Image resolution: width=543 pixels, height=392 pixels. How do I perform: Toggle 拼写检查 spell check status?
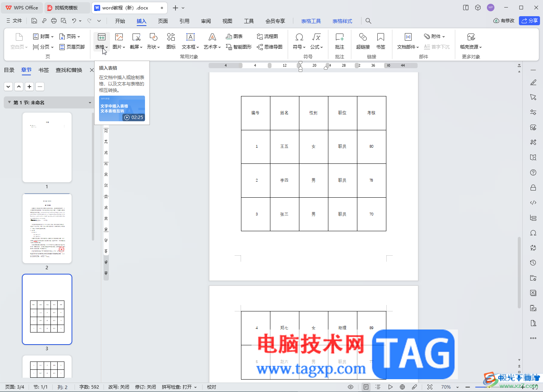coord(179,387)
